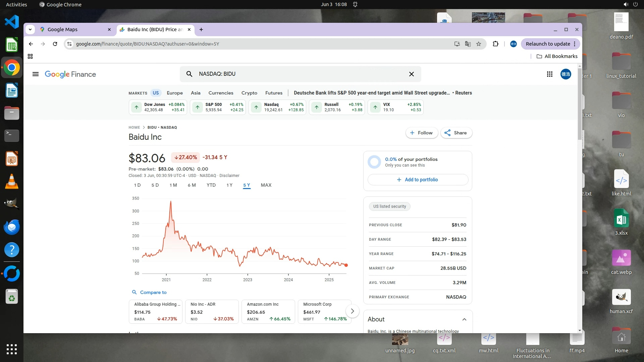Collapse the About section
Image resolution: width=644 pixels, height=362 pixels.
(x=464, y=319)
